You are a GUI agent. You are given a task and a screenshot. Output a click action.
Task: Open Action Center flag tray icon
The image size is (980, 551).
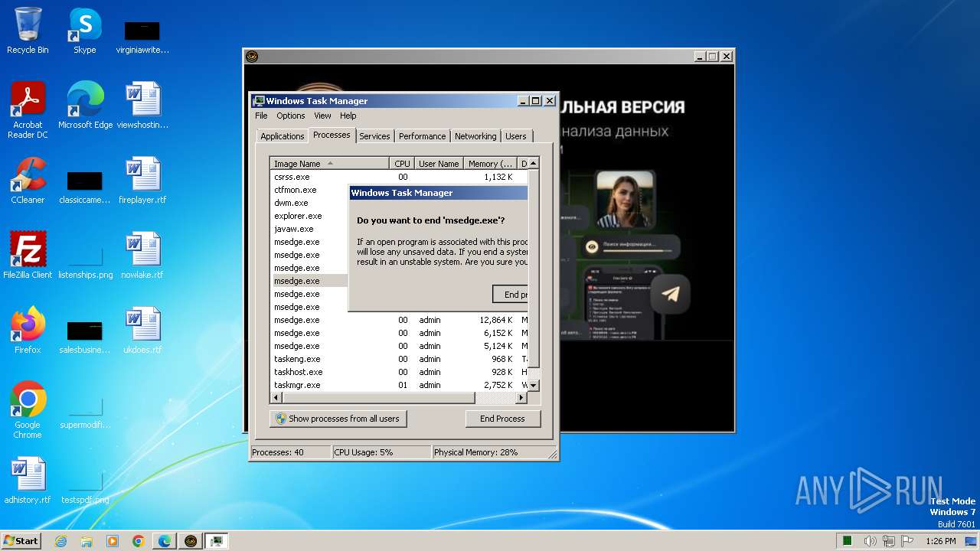pyautogui.click(x=907, y=541)
